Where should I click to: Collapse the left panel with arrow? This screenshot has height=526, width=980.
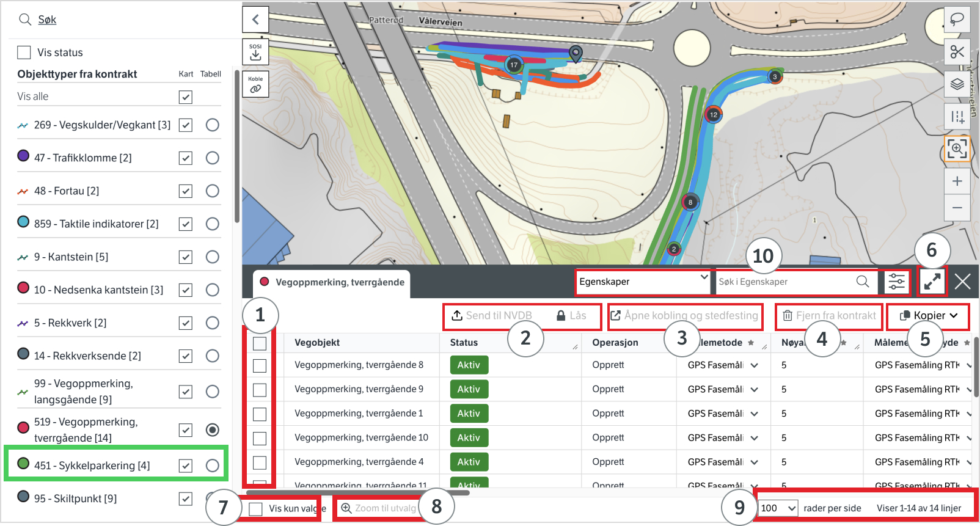pyautogui.click(x=255, y=20)
